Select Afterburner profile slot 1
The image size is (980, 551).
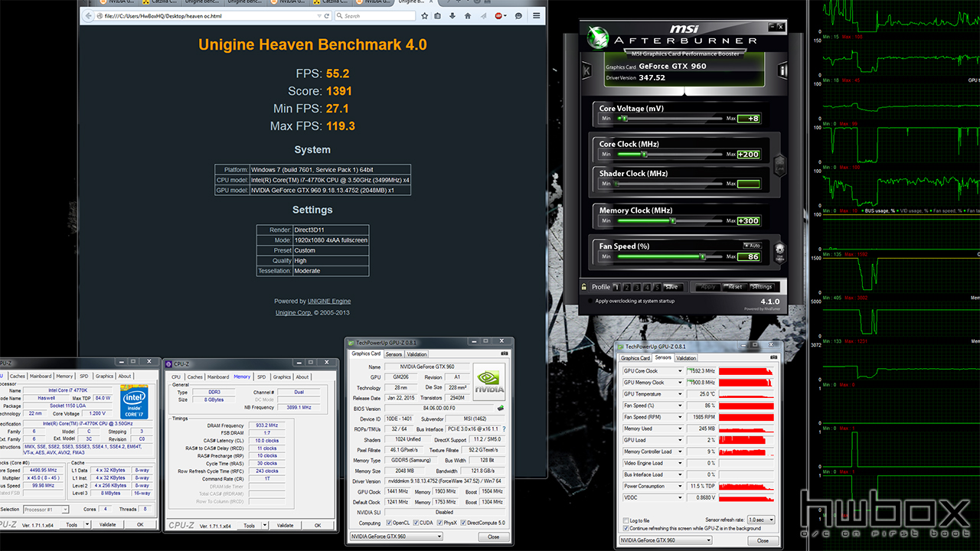617,287
